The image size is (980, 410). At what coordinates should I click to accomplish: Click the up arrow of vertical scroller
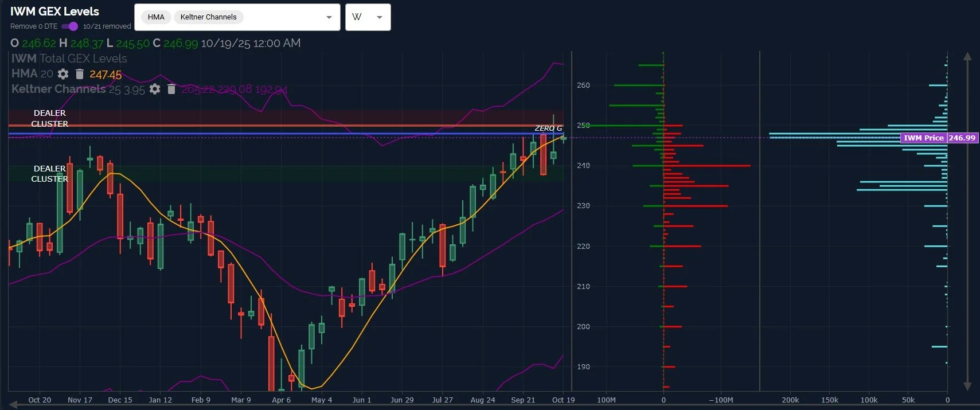point(967,57)
